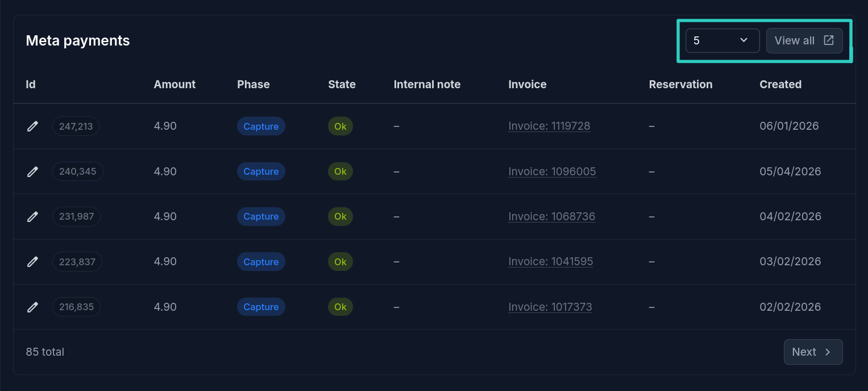Screen dimensions: 868x391
Task: Open Invoice: 1017373 link
Action: click(550, 307)
